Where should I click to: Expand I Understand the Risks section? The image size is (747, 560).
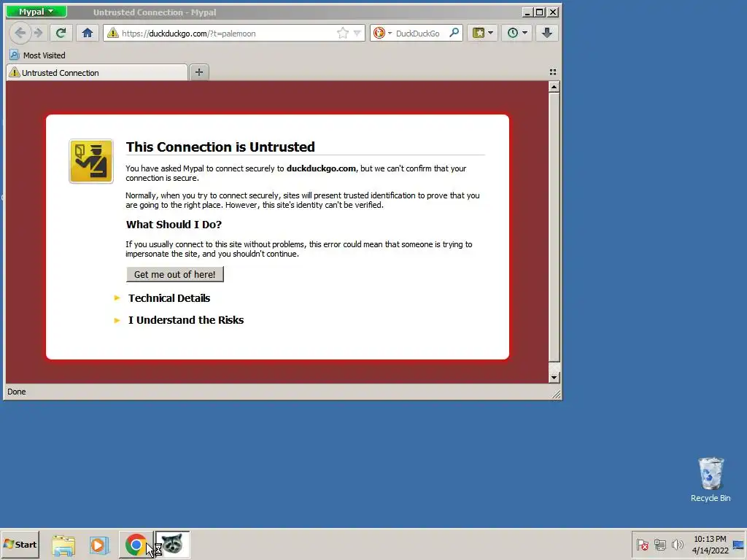click(x=186, y=320)
